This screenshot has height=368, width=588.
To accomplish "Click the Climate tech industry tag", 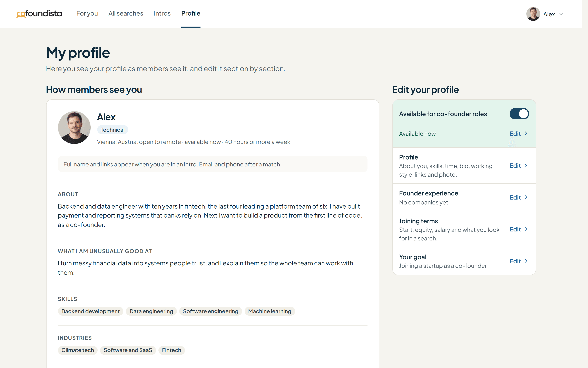I will coord(78,350).
